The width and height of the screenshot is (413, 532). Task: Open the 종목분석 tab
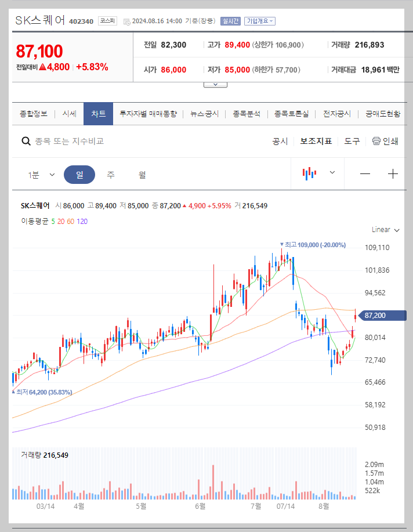pyautogui.click(x=246, y=114)
